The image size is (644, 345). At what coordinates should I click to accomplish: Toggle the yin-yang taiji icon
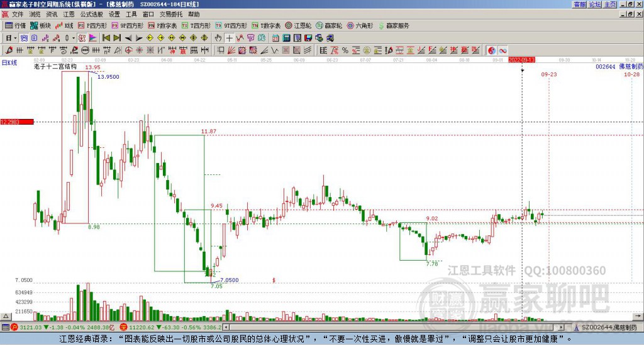[492, 50]
